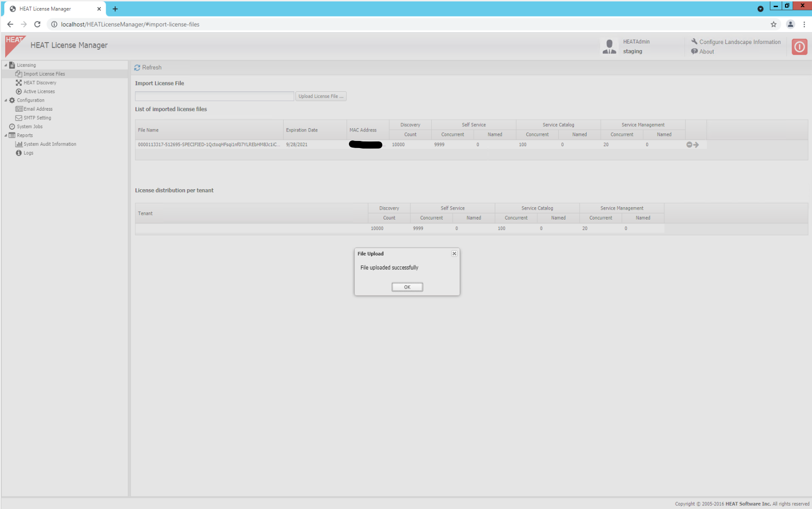Open System Jobs

(x=29, y=126)
